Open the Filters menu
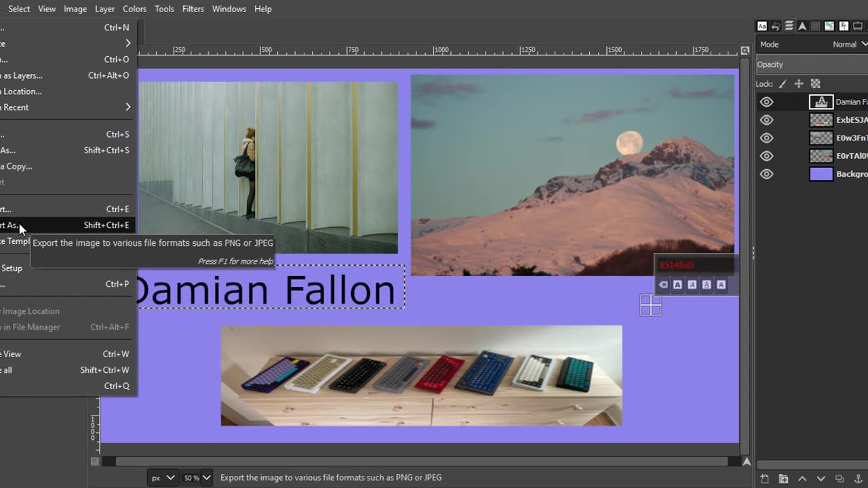Image resolution: width=868 pixels, height=488 pixels. pyautogui.click(x=193, y=9)
